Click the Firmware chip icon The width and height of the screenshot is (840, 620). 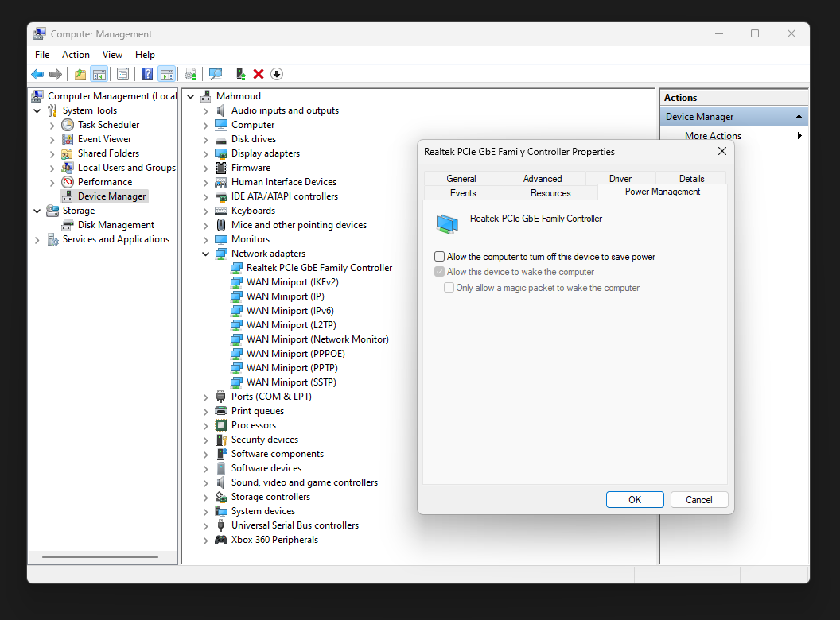pos(220,168)
